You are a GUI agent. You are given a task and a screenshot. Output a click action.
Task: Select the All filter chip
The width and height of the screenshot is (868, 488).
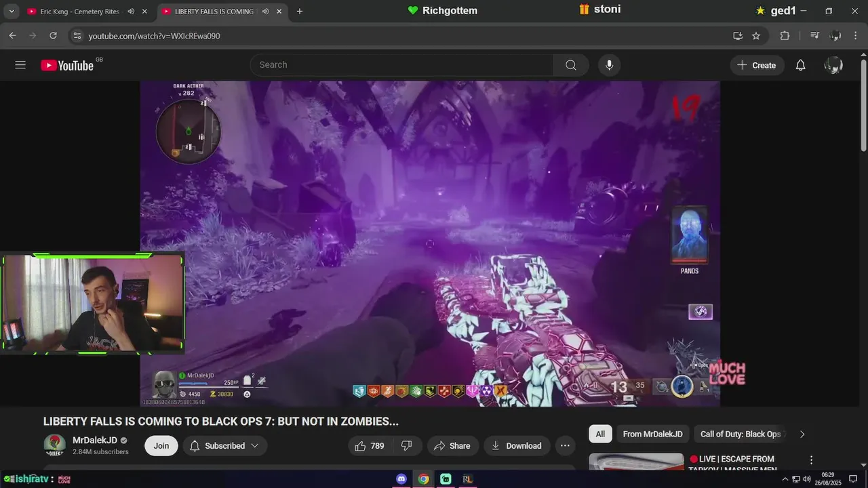(x=600, y=434)
